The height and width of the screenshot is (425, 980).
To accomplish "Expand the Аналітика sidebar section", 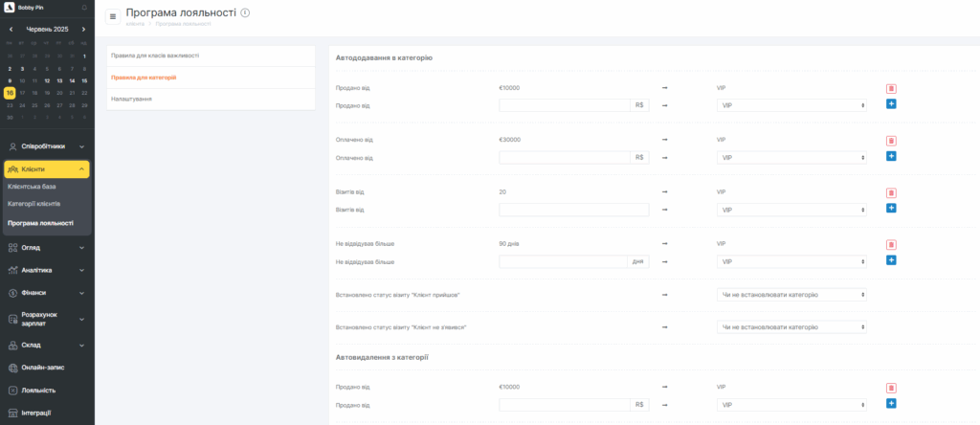I will 47,270.
